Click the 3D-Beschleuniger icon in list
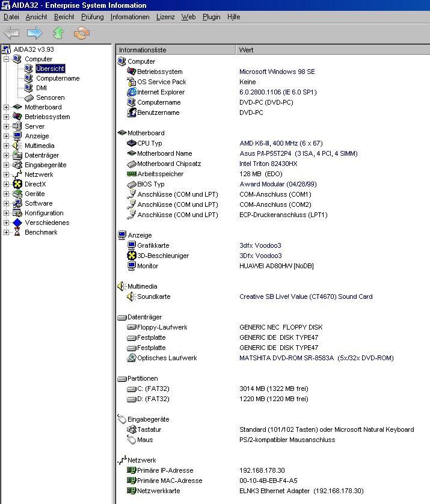This screenshot has height=504, width=430. coord(132,256)
